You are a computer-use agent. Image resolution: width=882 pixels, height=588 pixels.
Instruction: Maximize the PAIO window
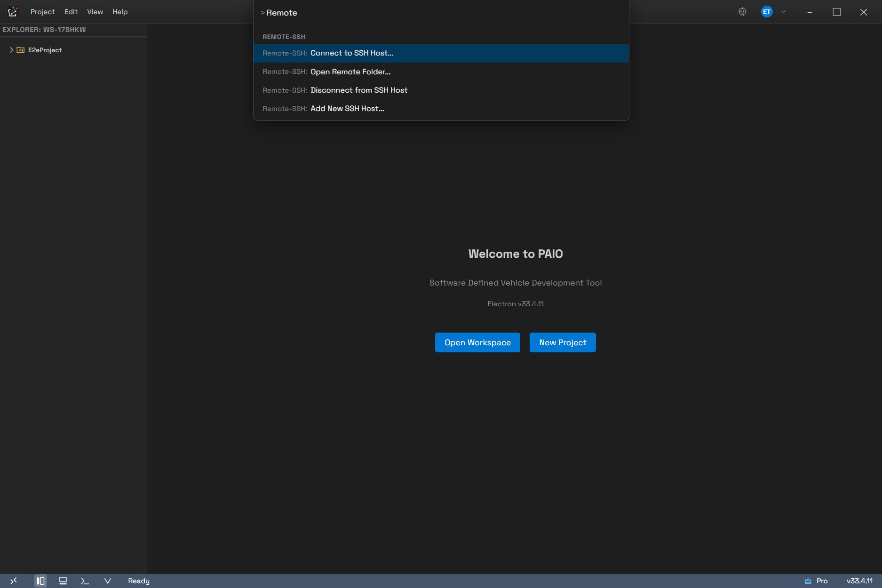pos(837,12)
